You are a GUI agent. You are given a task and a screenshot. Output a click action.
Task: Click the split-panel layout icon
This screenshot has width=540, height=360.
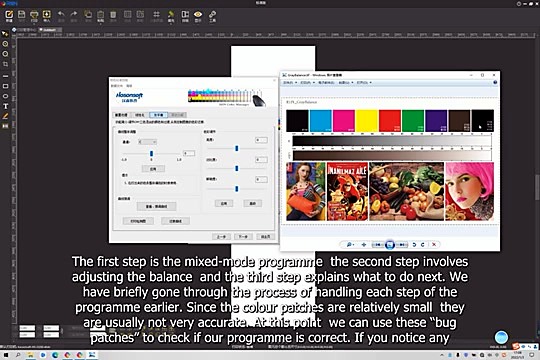[x=185, y=15]
